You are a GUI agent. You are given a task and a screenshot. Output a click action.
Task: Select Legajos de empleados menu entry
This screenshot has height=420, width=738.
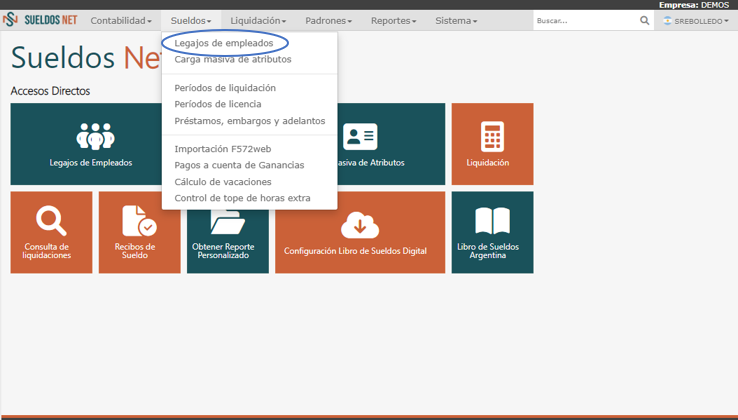coord(224,43)
